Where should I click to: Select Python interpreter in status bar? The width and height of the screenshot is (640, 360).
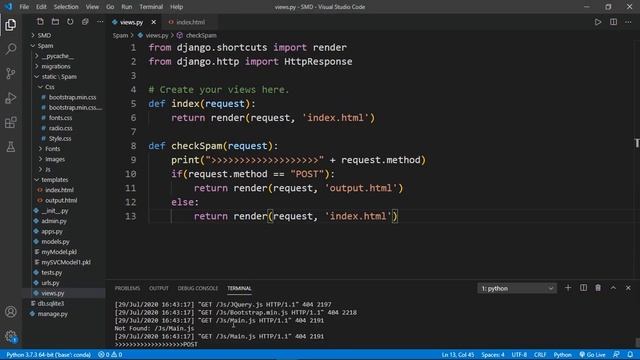pyautogui.click(x=49, y=355)
